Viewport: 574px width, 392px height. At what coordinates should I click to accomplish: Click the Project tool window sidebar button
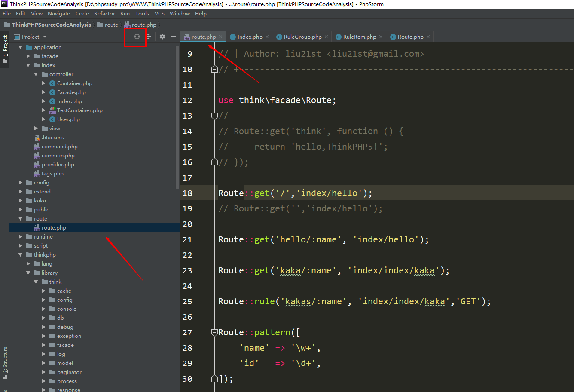[x=5, y=48]
